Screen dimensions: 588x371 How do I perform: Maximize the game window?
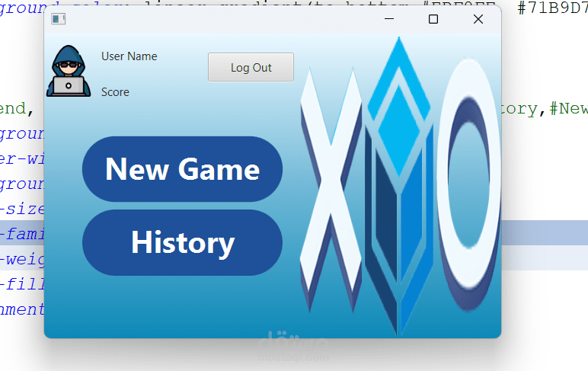(433, 19)
